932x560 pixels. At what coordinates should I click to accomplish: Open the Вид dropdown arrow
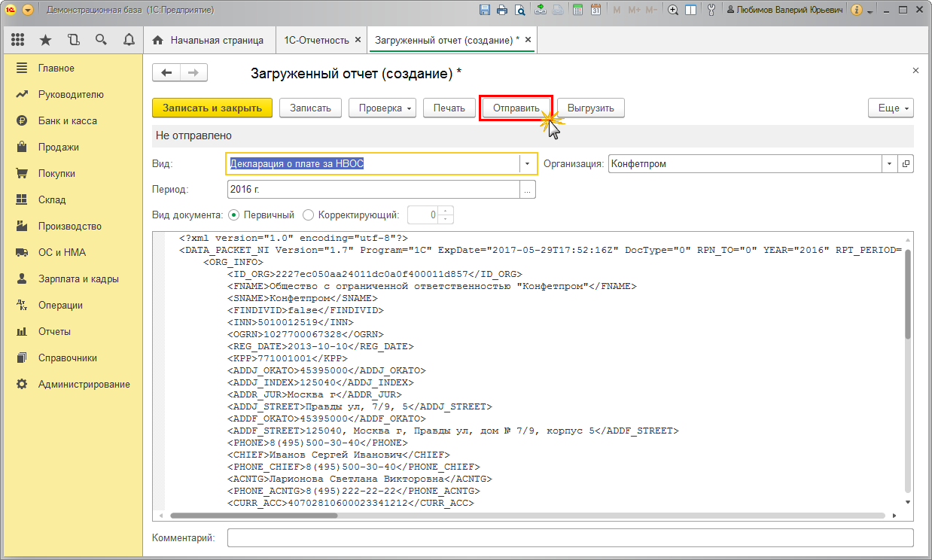(527, 164)
